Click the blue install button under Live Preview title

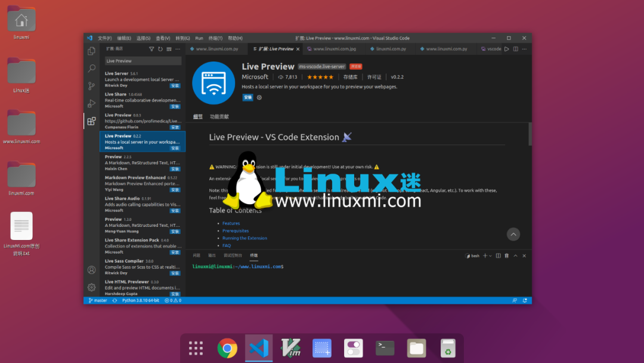pos(247,97)
